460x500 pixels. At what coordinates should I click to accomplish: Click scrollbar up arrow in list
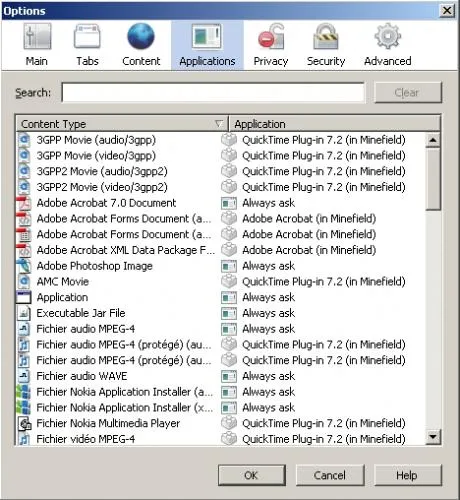click(x=433, y=140)
